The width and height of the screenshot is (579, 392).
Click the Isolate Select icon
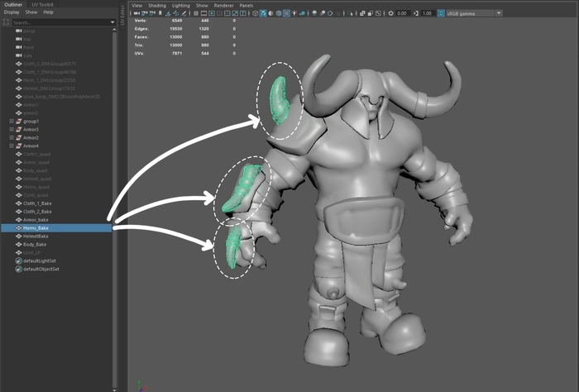[x=350, y=13]
